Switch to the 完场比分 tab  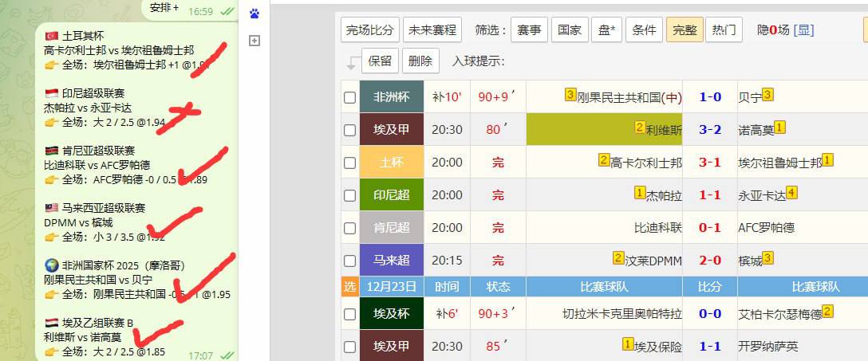(x=369, y=30)
